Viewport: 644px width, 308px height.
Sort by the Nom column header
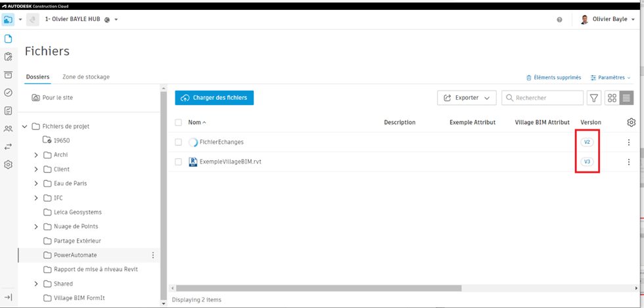[197, 122]
